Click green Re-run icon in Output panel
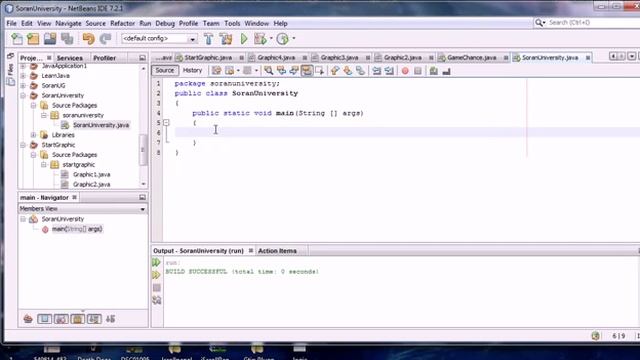Screen dimensions: 640x360 point(156,262)
